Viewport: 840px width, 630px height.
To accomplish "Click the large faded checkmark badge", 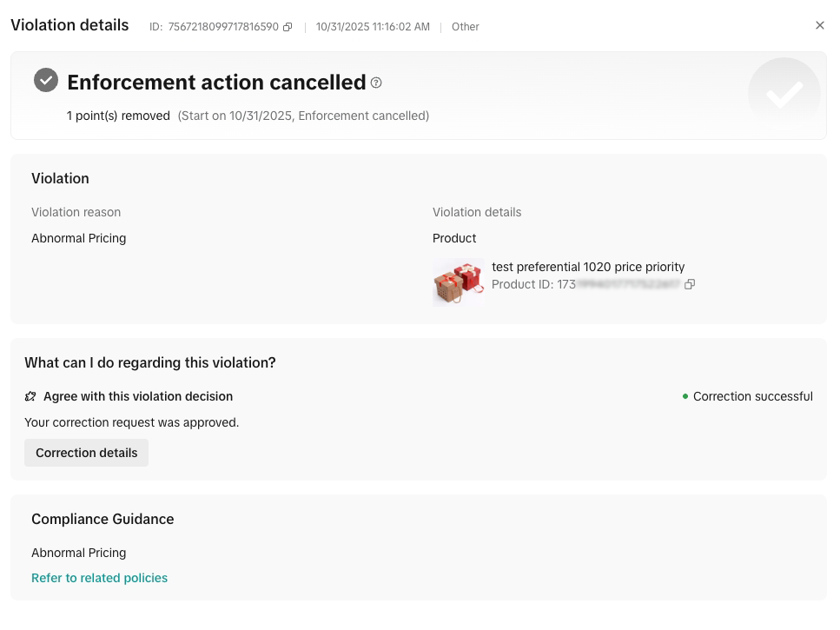I will [784, 94].
